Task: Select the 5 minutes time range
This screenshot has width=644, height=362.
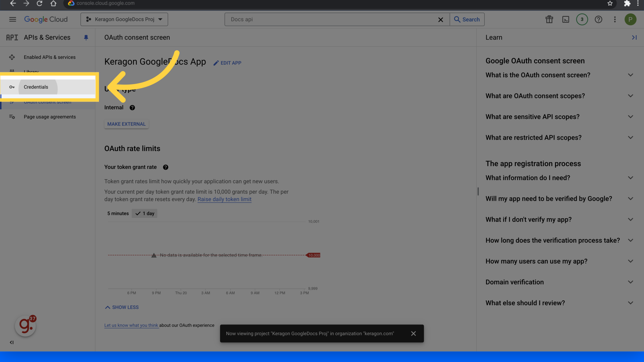Action: tap(118, 214)
